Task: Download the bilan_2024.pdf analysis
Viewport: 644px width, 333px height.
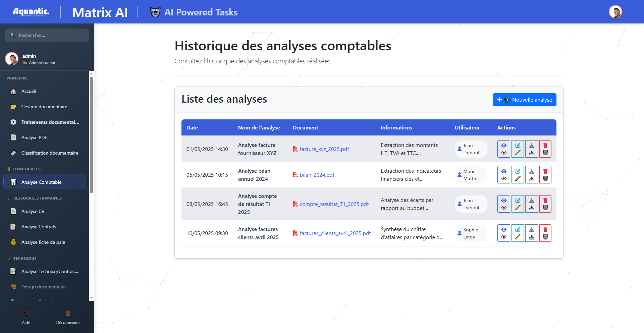Action: tap(531, 175)
